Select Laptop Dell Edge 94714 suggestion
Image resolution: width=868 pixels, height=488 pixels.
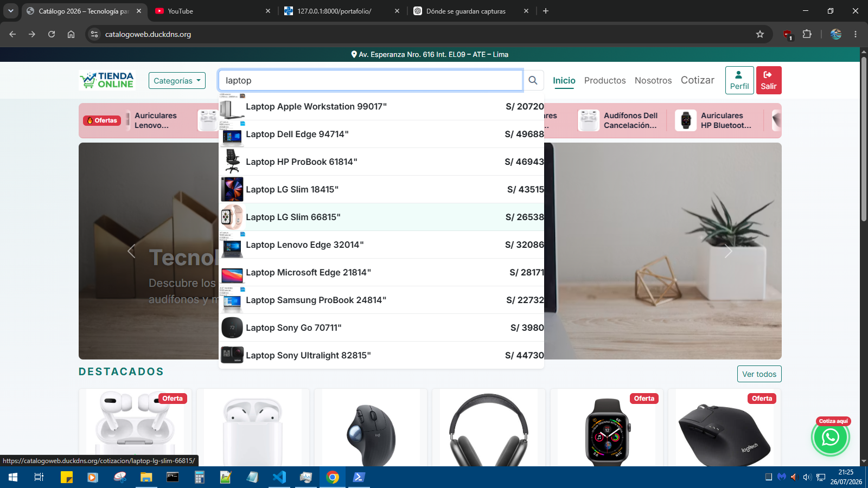tap(381, 134)
